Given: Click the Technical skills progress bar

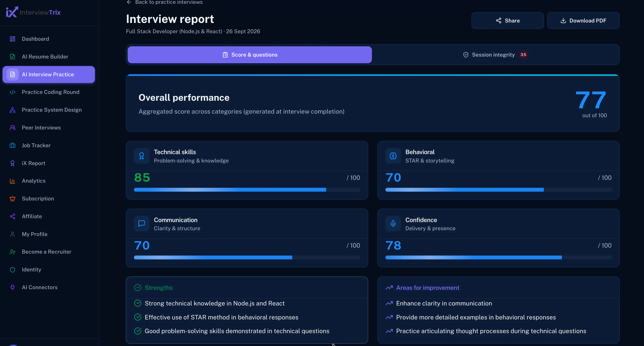Looking at the screenshot, I should 247,190.
